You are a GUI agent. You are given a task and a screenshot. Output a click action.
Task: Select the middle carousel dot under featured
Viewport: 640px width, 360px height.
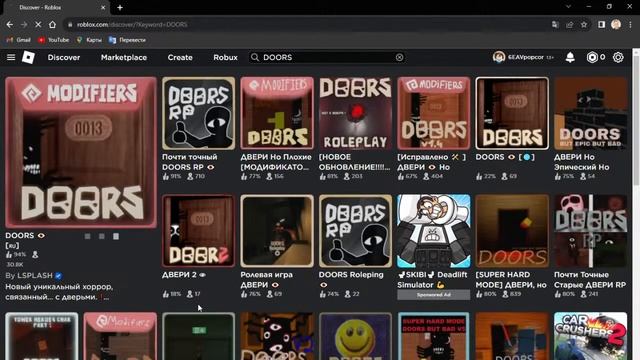(102, 236)
